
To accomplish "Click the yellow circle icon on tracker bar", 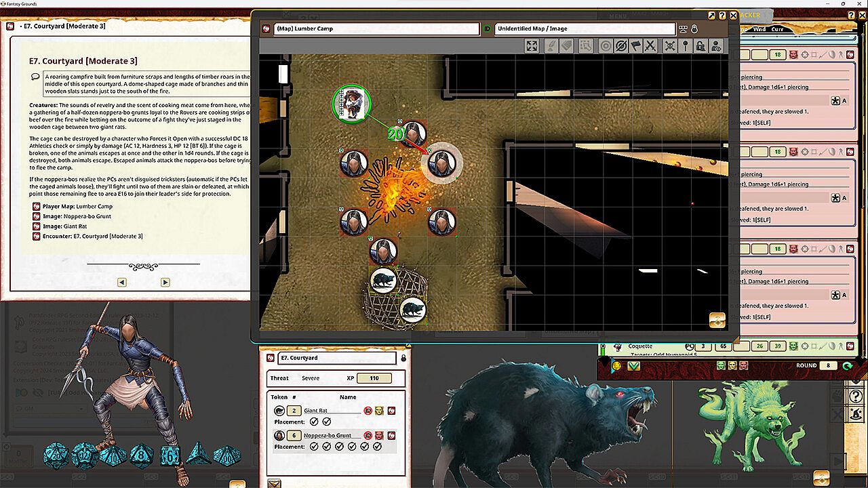I will coord(616,366).
